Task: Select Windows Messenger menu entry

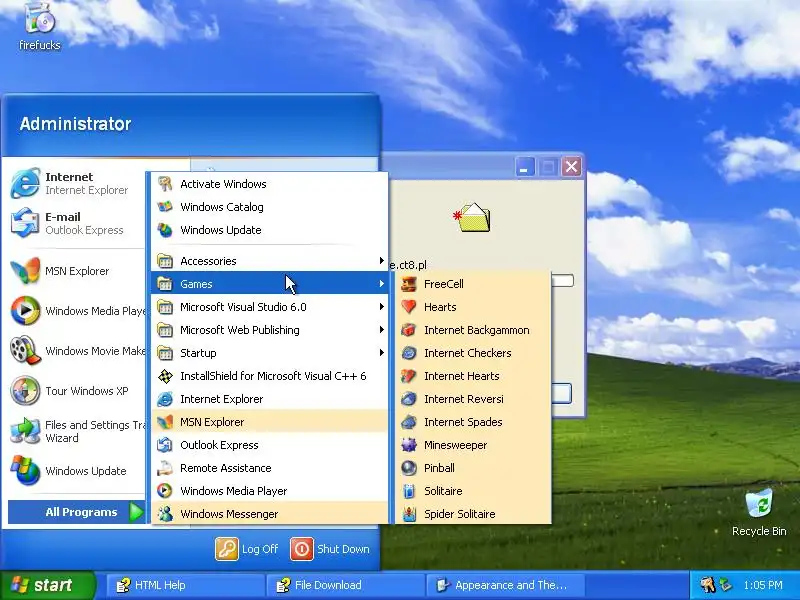Action: click(269, 514)
